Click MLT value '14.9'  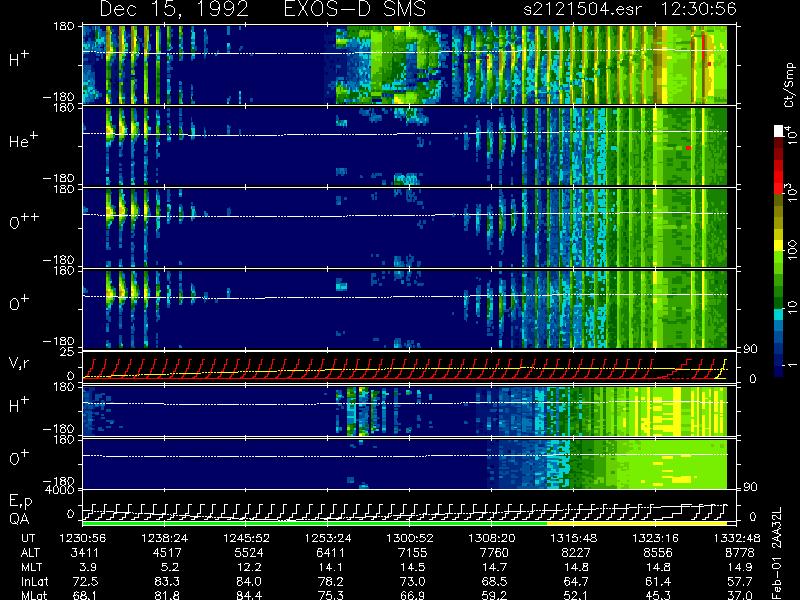click(x=740, y=567)
